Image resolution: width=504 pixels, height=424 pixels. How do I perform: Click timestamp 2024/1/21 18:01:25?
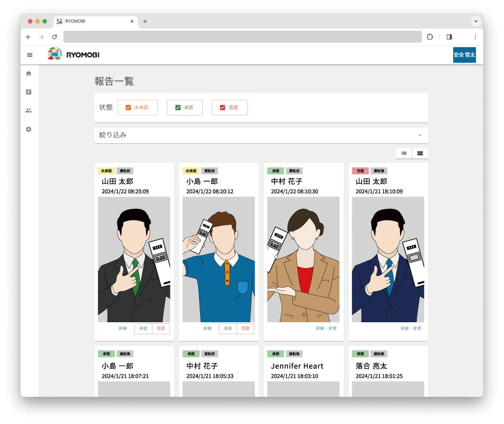379,376
